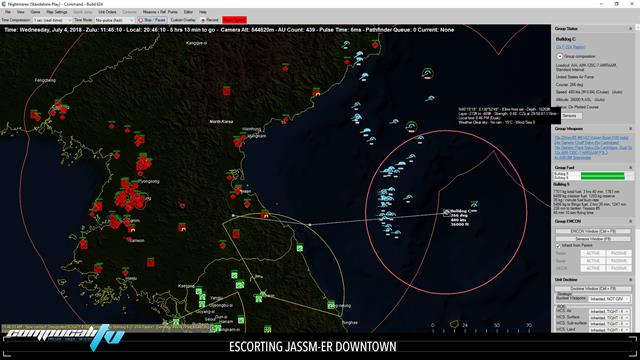Set Radar to ACTIVE
The width and height of the screenshot is (640, 360).
[593, 253]
